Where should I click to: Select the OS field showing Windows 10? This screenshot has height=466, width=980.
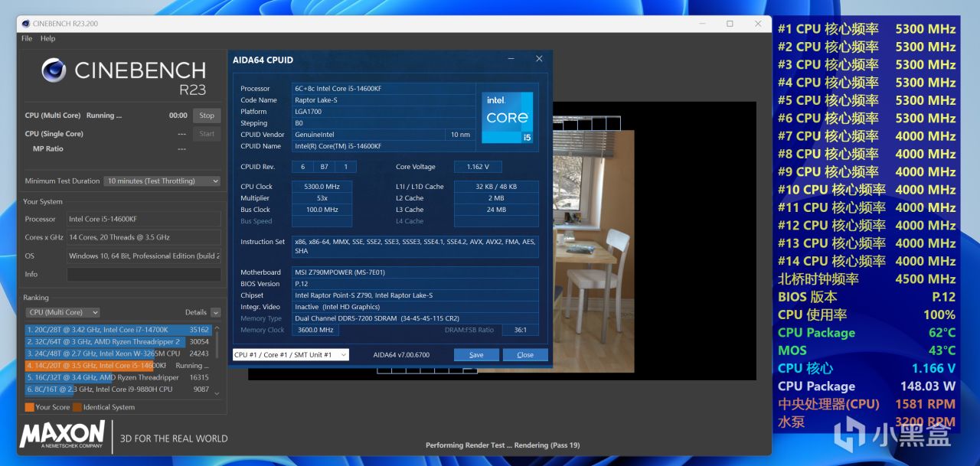tap(143, 256)
